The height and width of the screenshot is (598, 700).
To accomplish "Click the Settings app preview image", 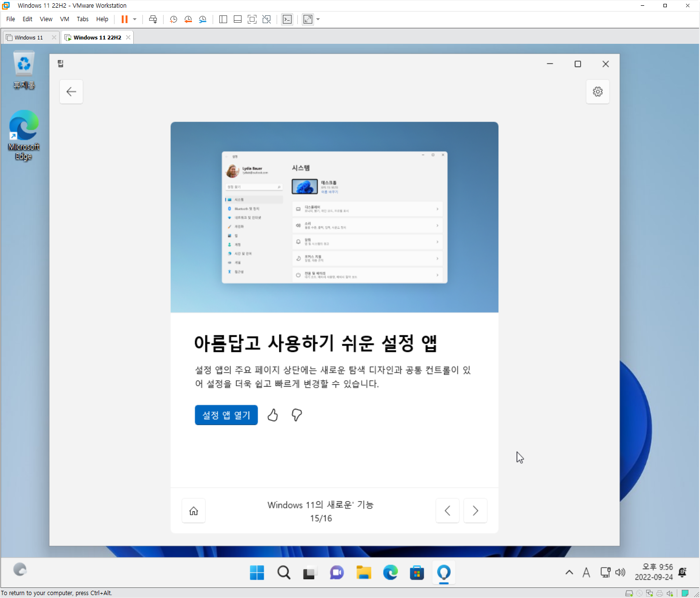I will (334, 217).
